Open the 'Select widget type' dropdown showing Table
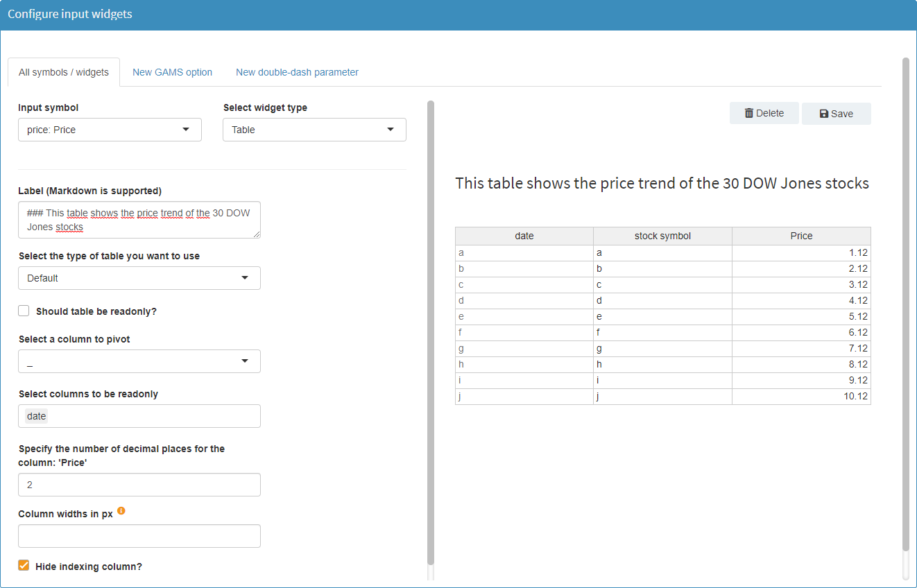917x588 pixels. 314,129
